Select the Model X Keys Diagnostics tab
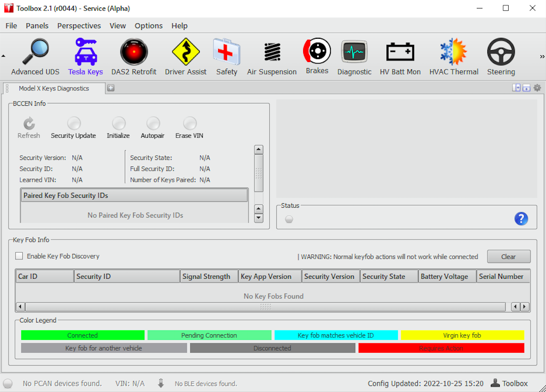 tap(55, 88)
